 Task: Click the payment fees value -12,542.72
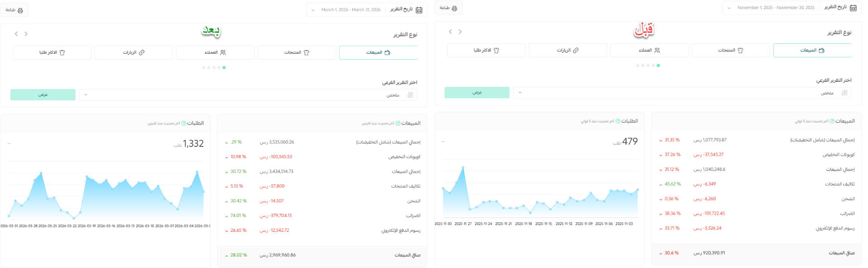pyautogui.click(x=279, y=230)
